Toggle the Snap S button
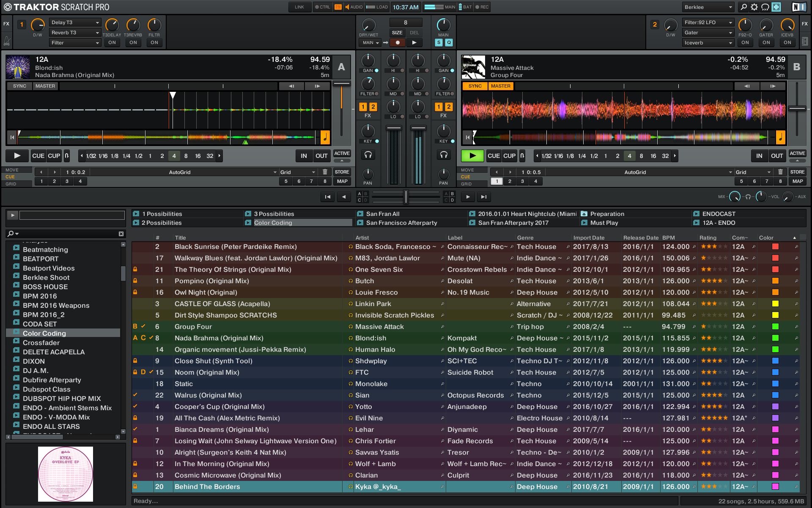Viewport: 812px width, 508px height. (x=439, y=42)
